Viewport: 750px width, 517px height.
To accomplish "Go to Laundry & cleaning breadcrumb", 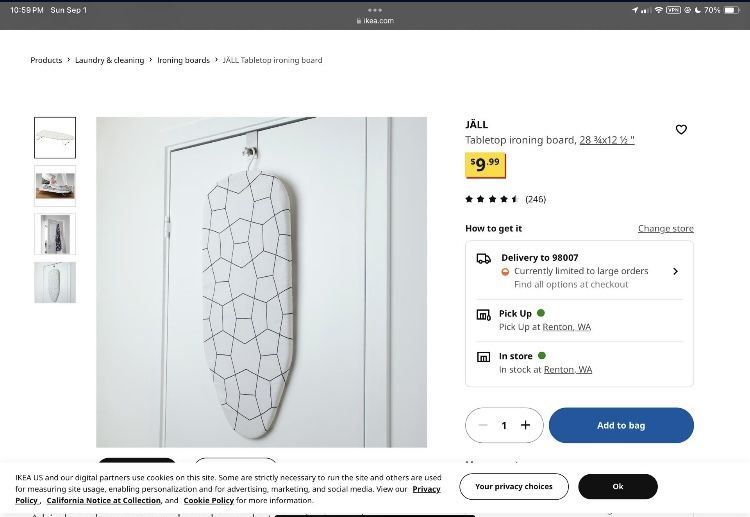I will [110, 60].
